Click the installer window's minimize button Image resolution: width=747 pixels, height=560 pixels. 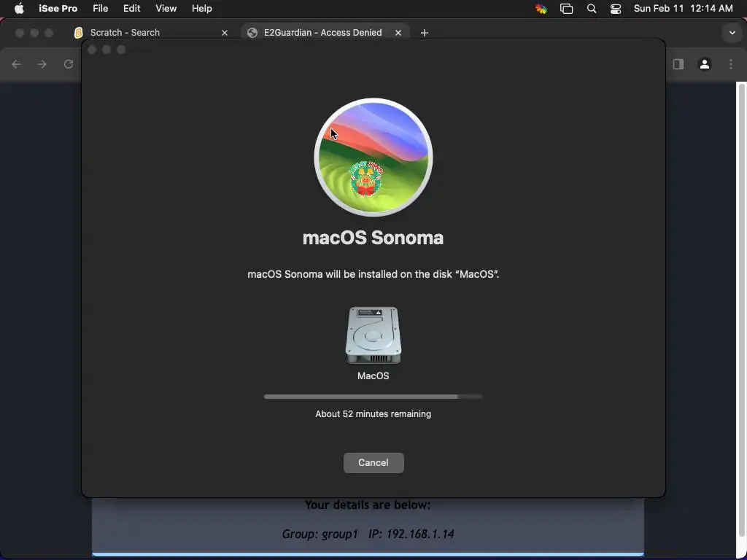107,50
